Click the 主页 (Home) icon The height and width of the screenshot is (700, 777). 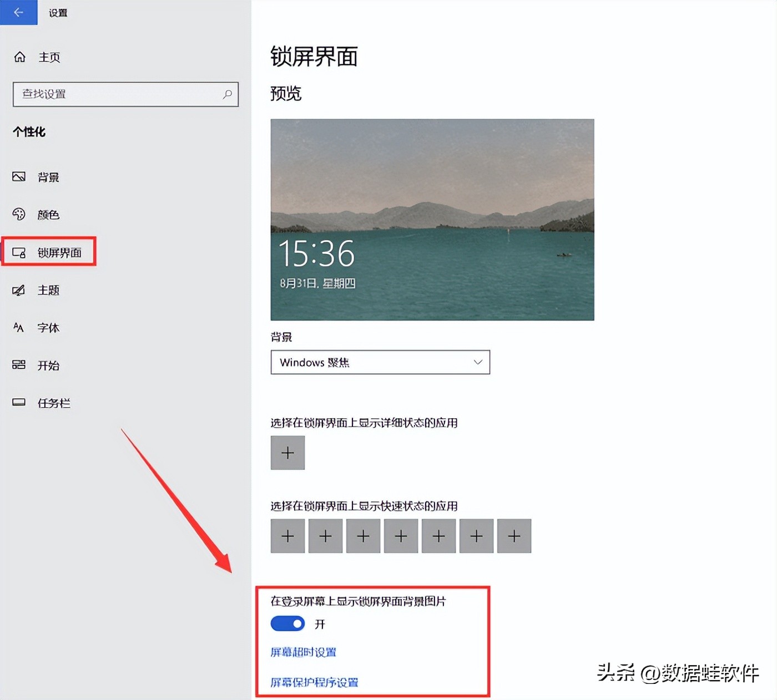point(19,56)
